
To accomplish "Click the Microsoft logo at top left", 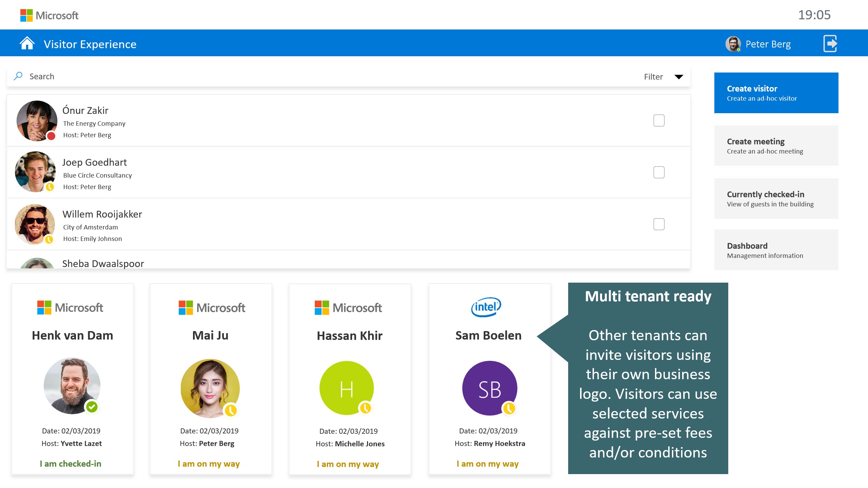I will (x=49, y=15).
